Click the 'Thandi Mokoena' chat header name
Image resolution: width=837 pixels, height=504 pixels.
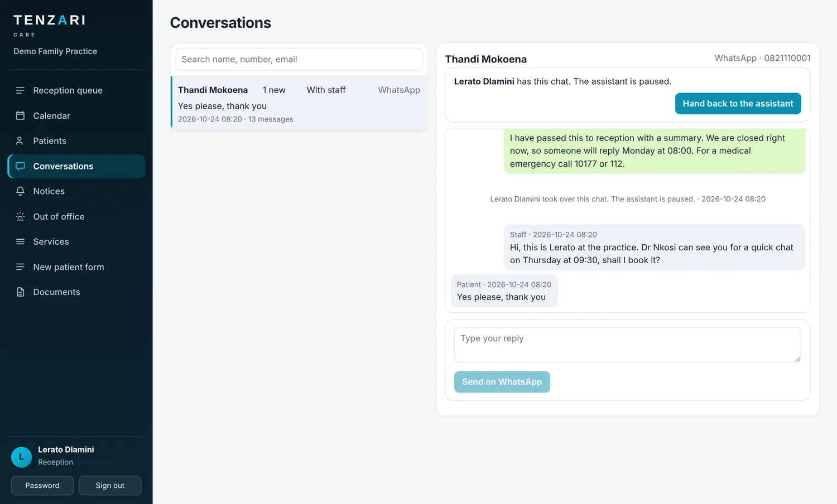(485, 59)
